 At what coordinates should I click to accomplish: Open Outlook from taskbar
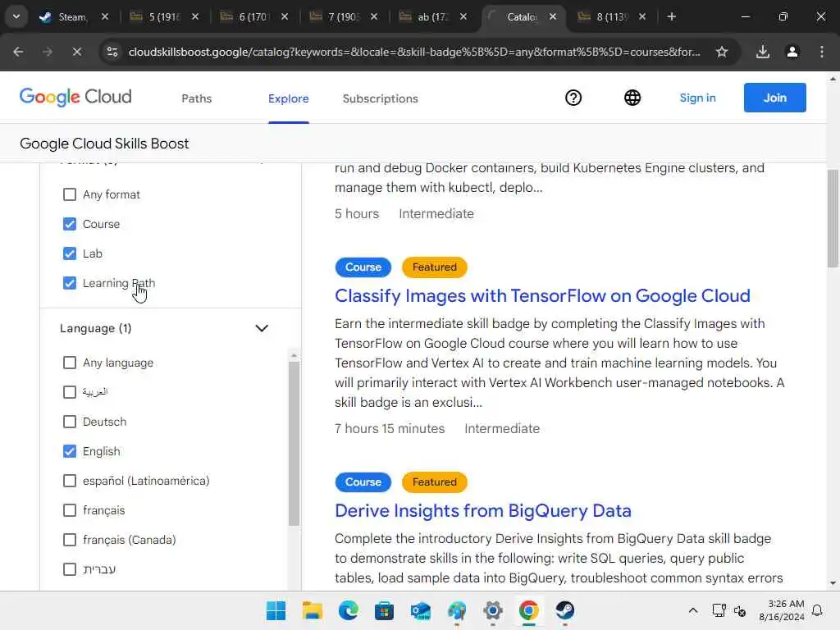[x=421, y=610]
